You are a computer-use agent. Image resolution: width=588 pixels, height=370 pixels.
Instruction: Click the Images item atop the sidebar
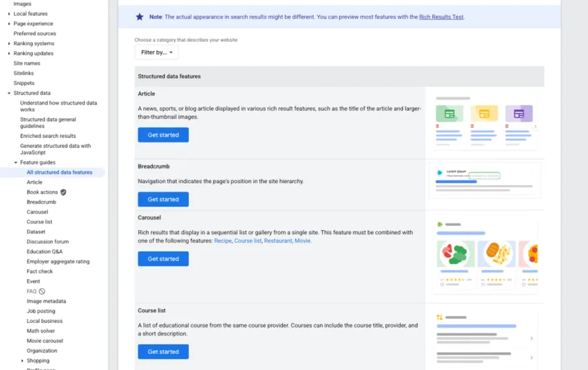22,4
